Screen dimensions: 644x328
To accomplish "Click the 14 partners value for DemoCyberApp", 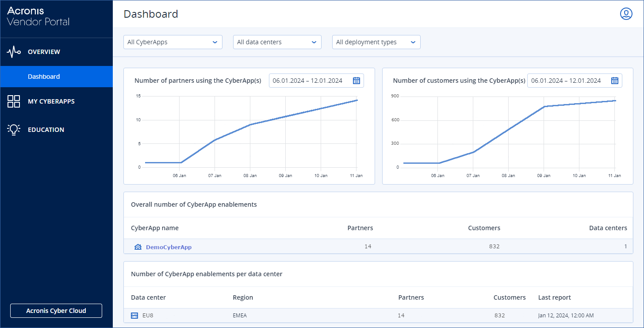I will point(368,246).
